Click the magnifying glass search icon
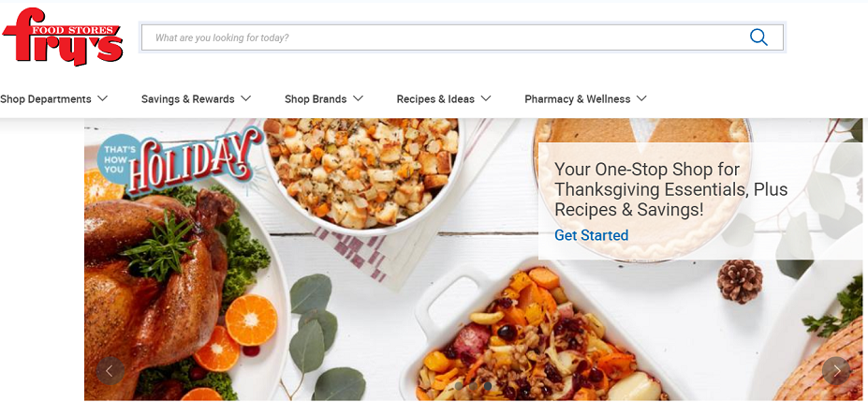 pos(758,37)
